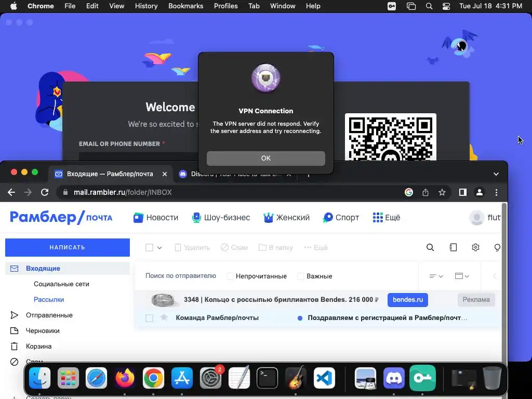Open the Tab menu
Viewport: 532px width, 399px height.
(x=254, y=6)
